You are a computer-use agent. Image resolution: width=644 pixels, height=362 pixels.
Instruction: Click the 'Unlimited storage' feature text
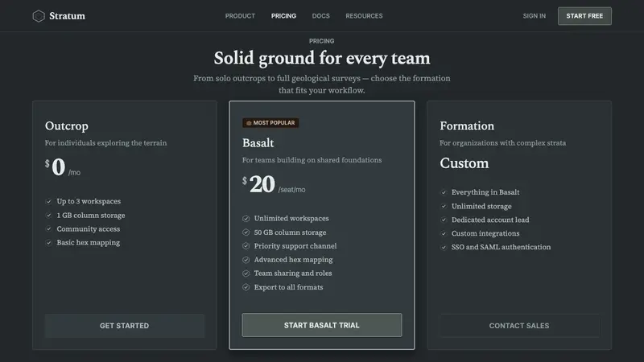point(481,206)
